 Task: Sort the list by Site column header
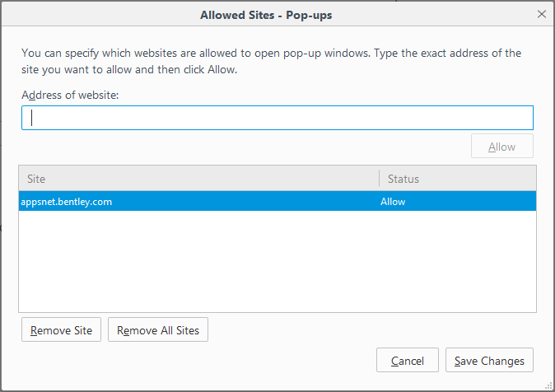coord(199,179)
